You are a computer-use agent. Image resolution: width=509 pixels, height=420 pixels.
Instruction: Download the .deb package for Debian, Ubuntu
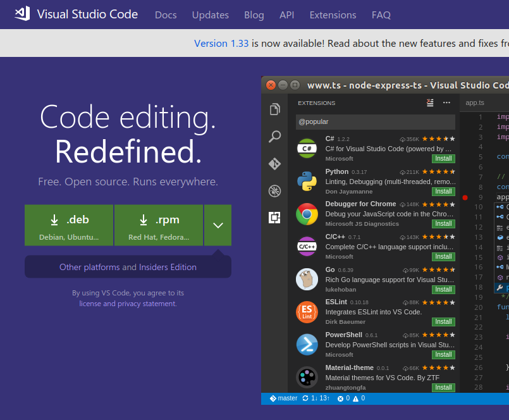point(69,225)
